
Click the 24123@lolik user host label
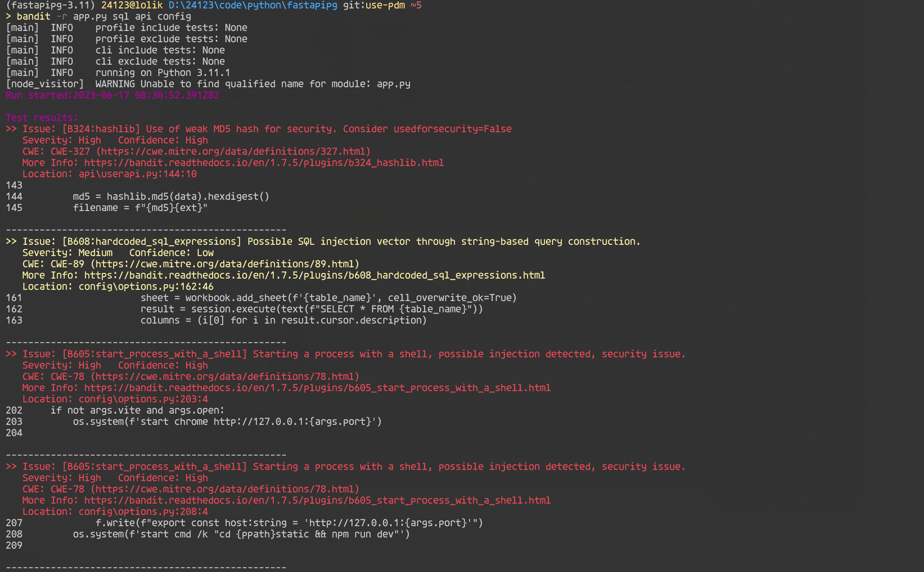click(x=132, y=5)
